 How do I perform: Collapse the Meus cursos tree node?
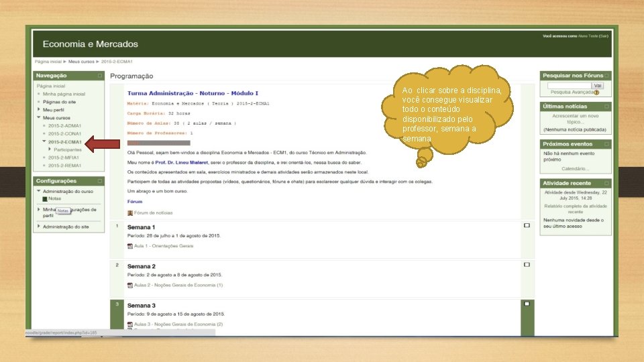[x=39, y=117]
